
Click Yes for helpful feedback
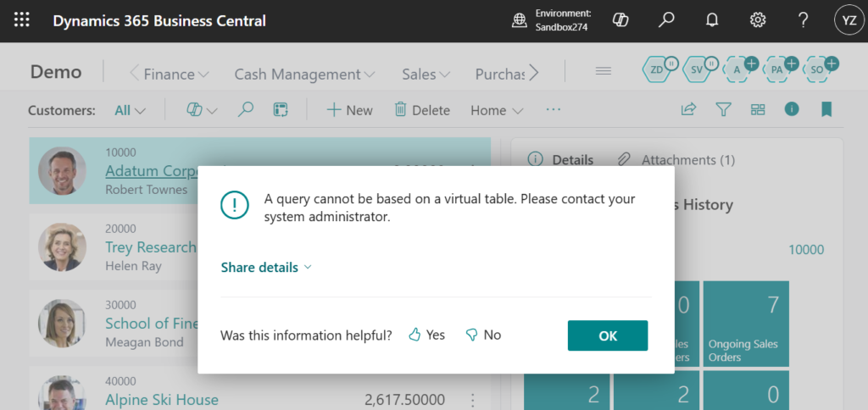pos(426,335)
